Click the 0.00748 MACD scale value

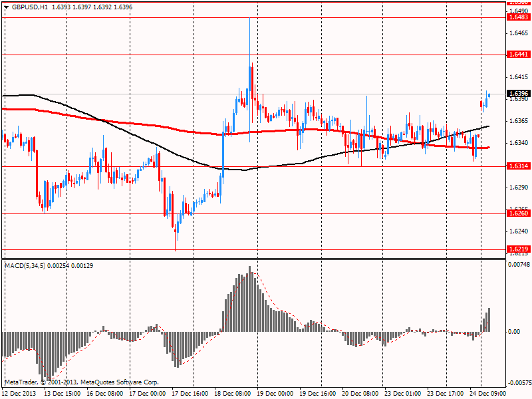coord(519,264)
